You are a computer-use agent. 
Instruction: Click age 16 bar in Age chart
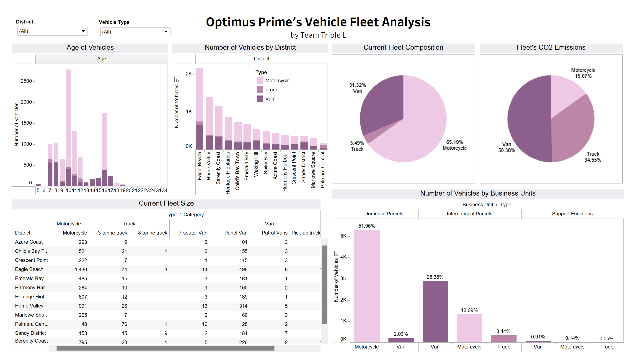click(104, 150)
